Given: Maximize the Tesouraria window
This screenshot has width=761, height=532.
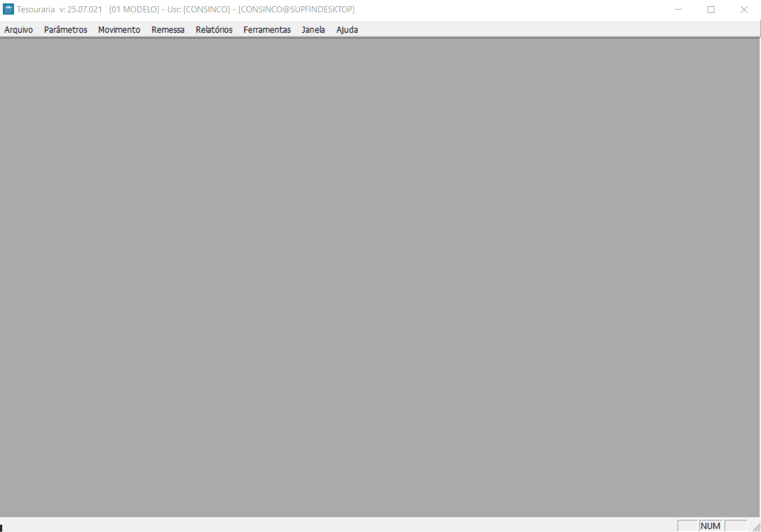Looking at the screenshot, I should coord(711,10).
